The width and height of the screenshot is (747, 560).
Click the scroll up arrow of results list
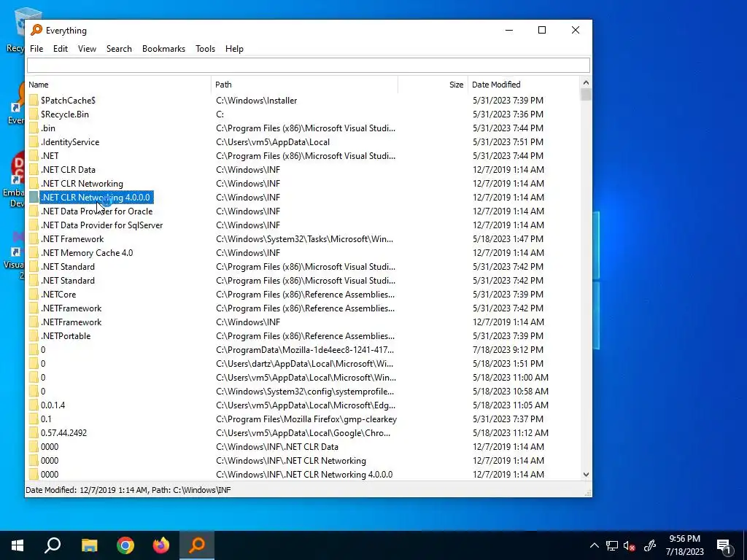click(586, 83)
